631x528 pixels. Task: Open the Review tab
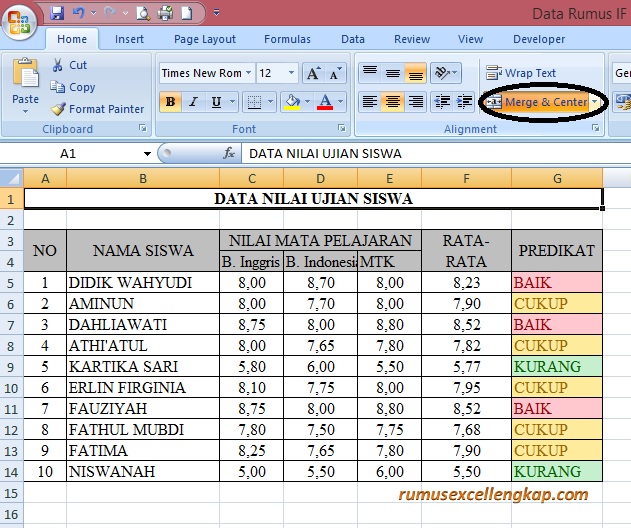pyautogui.click(x=412, y=39)
